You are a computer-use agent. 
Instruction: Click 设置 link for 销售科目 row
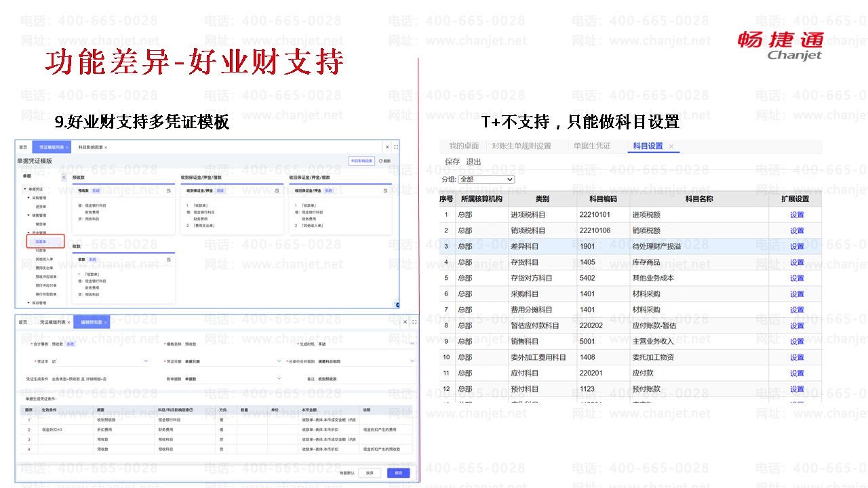(x=797, y=342)
